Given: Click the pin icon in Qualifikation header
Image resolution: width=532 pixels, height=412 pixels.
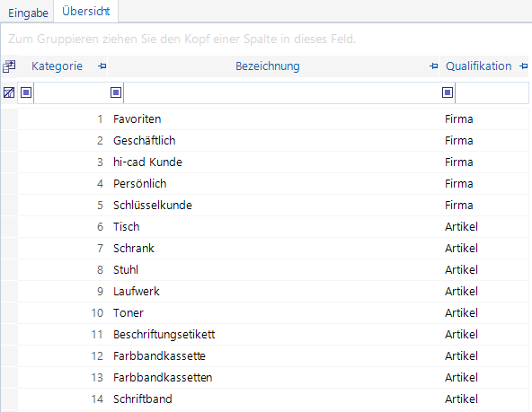Looking at the screenshot, I should (524, 66).
